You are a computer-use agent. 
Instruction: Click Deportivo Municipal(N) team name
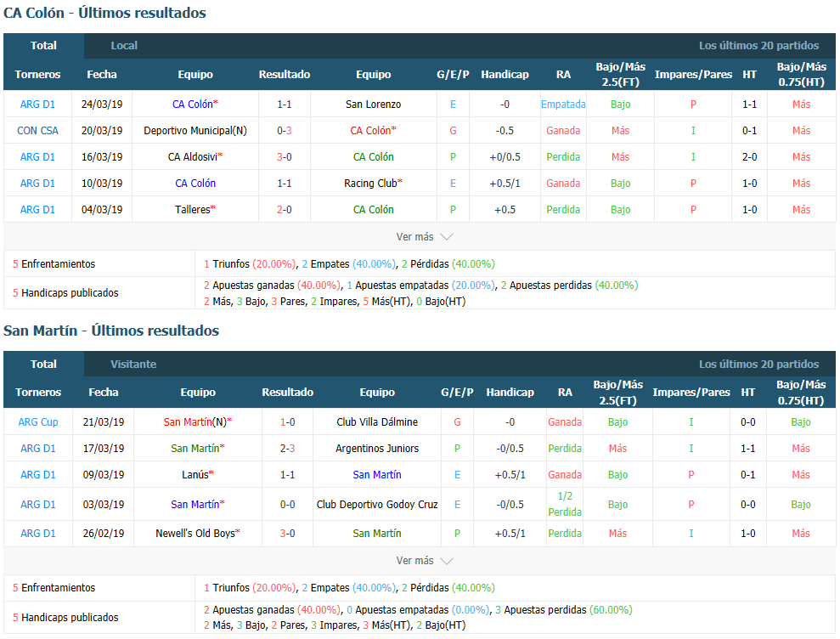pyautogui.click(x=195, y=130)
